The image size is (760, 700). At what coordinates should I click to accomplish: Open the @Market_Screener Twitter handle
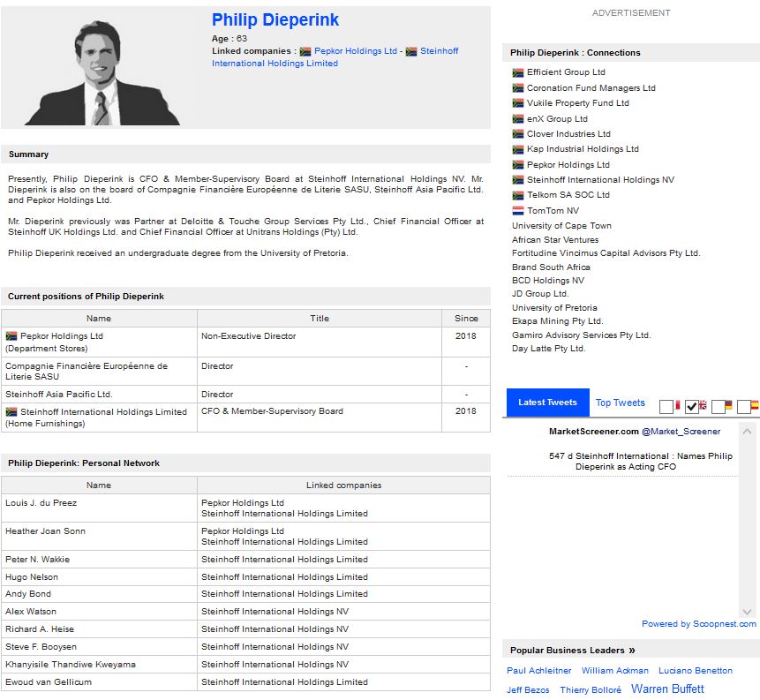tap(681, 432)
